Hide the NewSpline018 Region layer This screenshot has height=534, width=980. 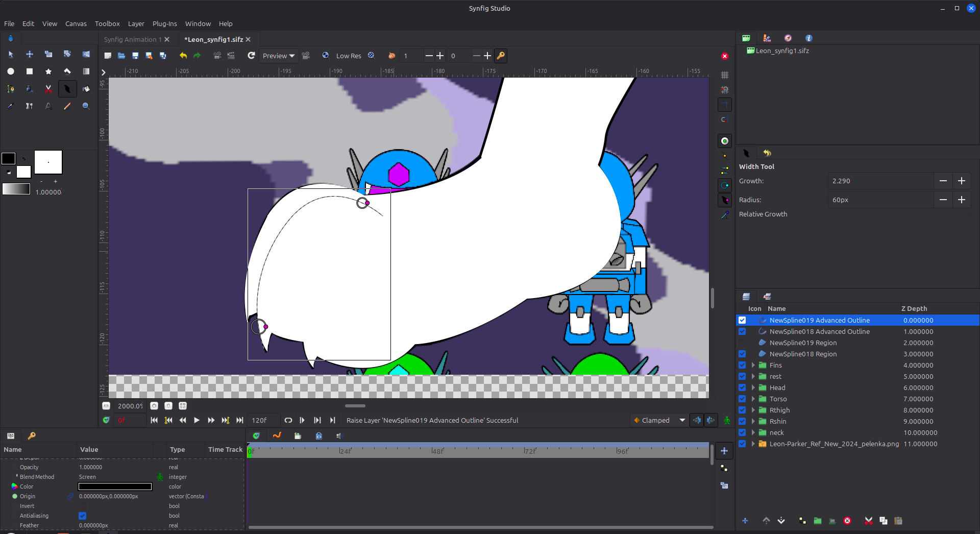coord(742,354)
